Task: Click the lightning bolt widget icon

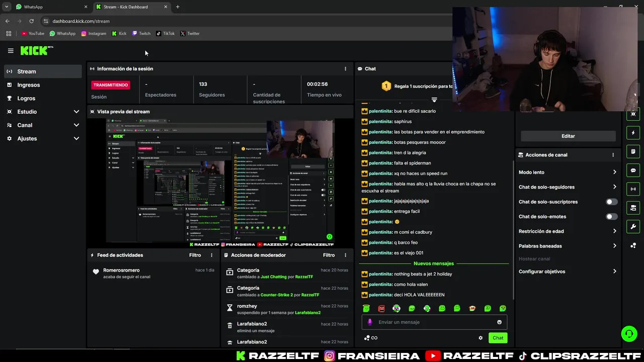Action: click(633, 133)
